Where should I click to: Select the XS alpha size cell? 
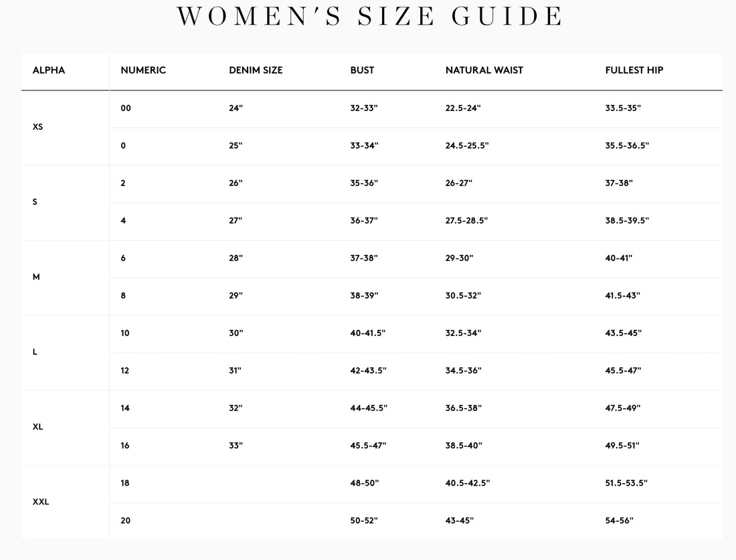37,126
